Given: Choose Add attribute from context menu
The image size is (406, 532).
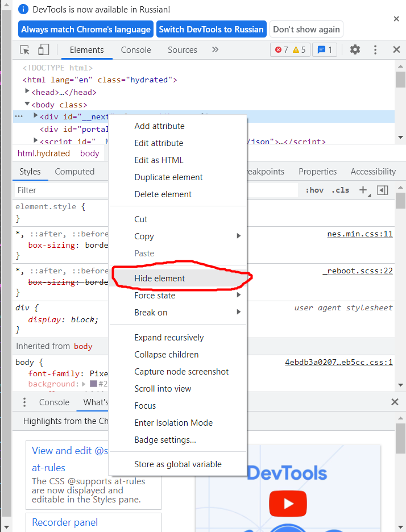Looking at the screenshot, I should [178, 126].
